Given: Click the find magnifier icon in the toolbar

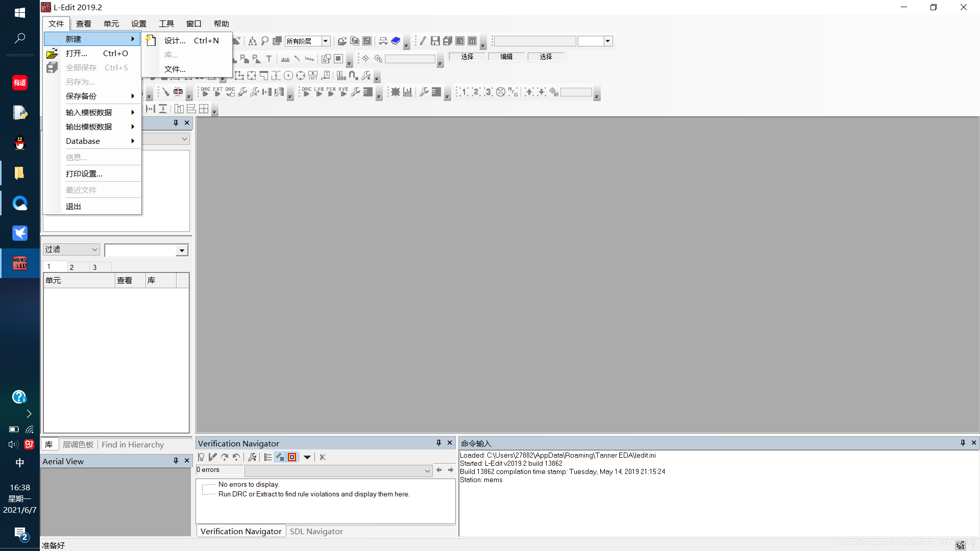Looking at the screenshot, I should pyautogui.click(x=264, y=41).
